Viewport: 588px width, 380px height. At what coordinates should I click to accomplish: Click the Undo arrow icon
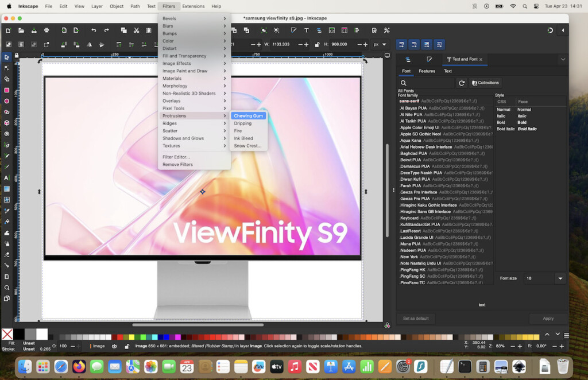click(94, 30)
